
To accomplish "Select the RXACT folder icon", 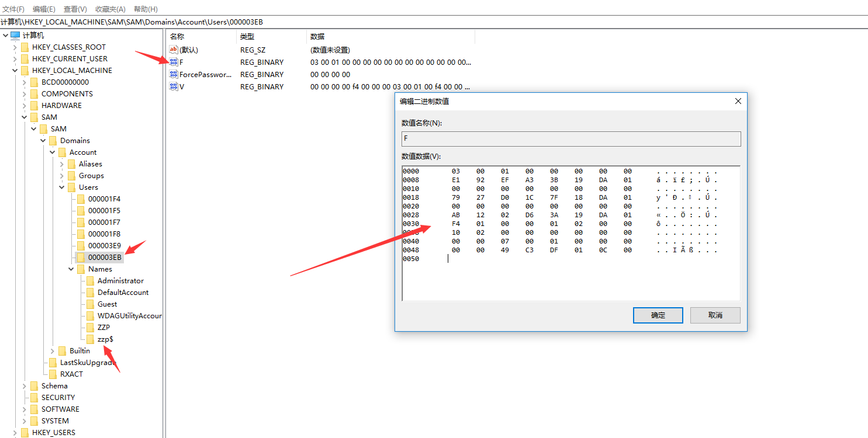I will (53, 374).
